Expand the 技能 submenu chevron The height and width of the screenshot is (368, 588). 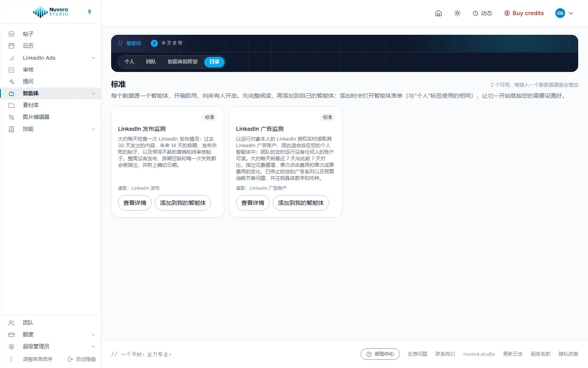(x=93, y=129)
